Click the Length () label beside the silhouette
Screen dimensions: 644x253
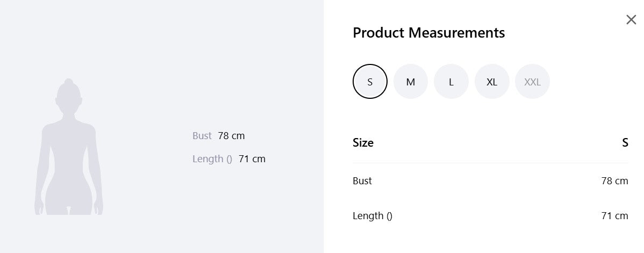pyautogui.click(x=212, y=159)
